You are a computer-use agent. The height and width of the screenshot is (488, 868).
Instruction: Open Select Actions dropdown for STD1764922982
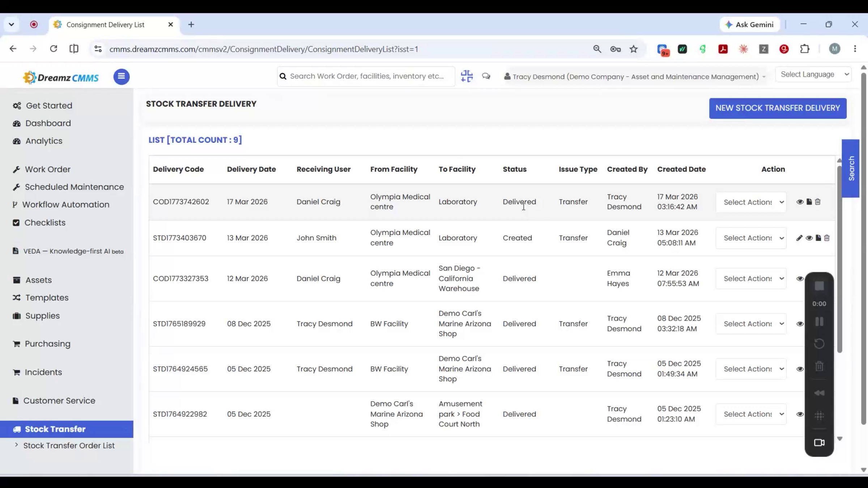click(x=751, y=414)
